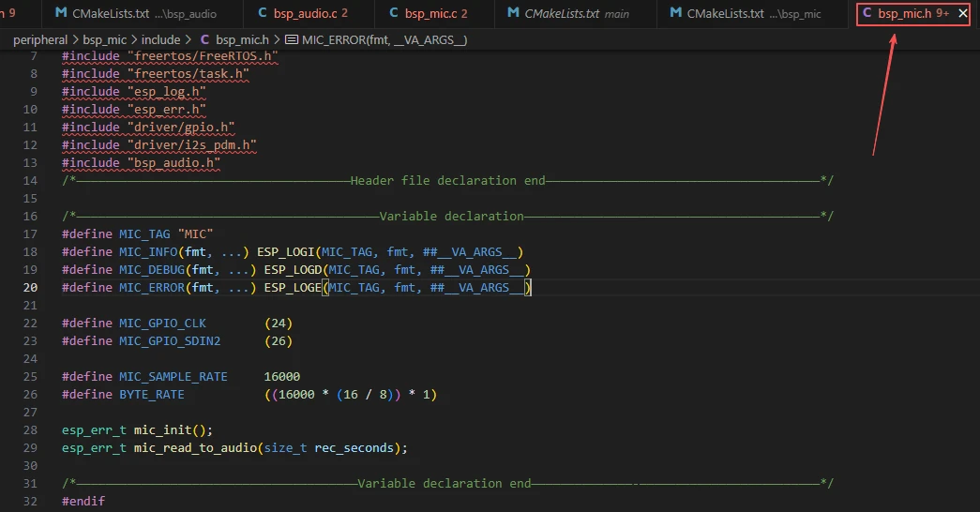Click the C file icon in the breadcrumb bar
980x512 pixels.
204,39
